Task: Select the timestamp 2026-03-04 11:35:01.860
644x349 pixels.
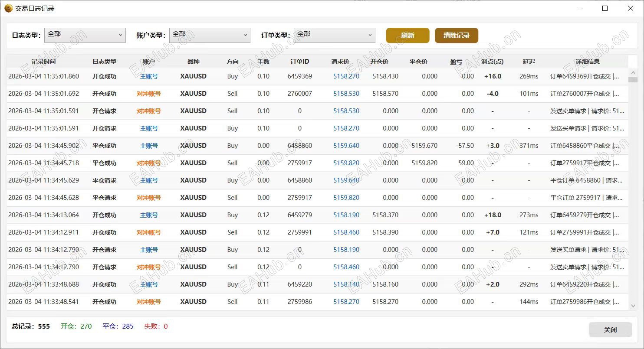Action: click(43, 76)
